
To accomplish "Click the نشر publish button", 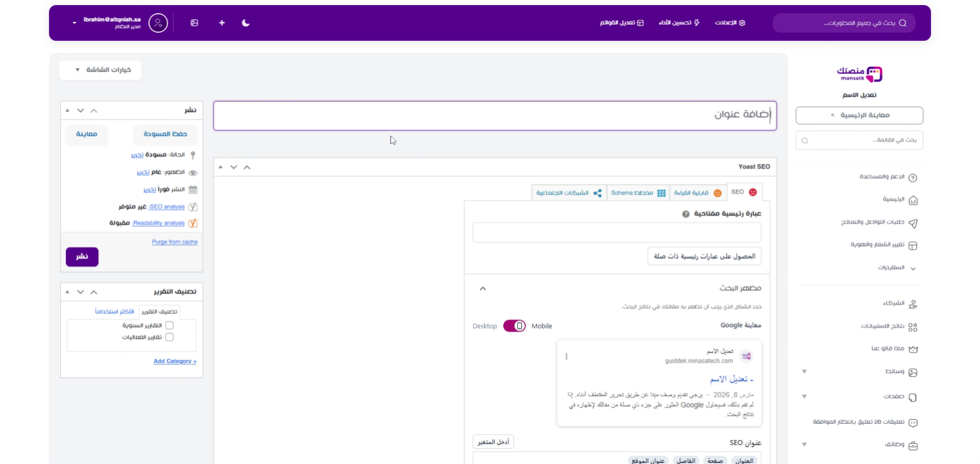I will (x=82, y=256).
